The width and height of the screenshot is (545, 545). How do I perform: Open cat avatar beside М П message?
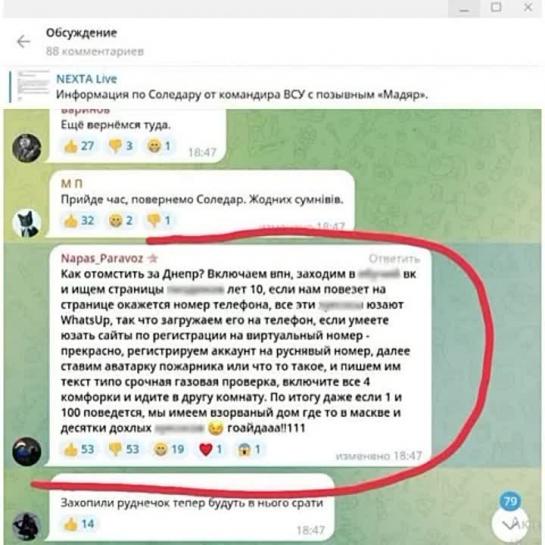click(27, 223)
